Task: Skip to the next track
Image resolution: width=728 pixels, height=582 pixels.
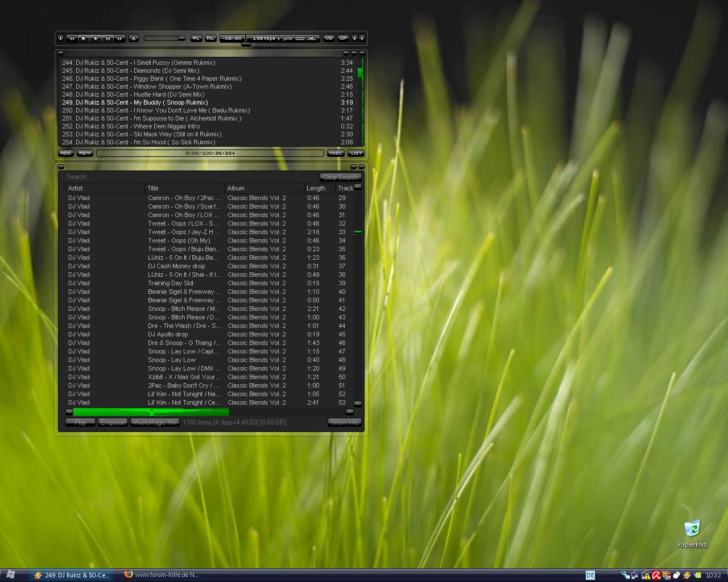Action: 119,38
